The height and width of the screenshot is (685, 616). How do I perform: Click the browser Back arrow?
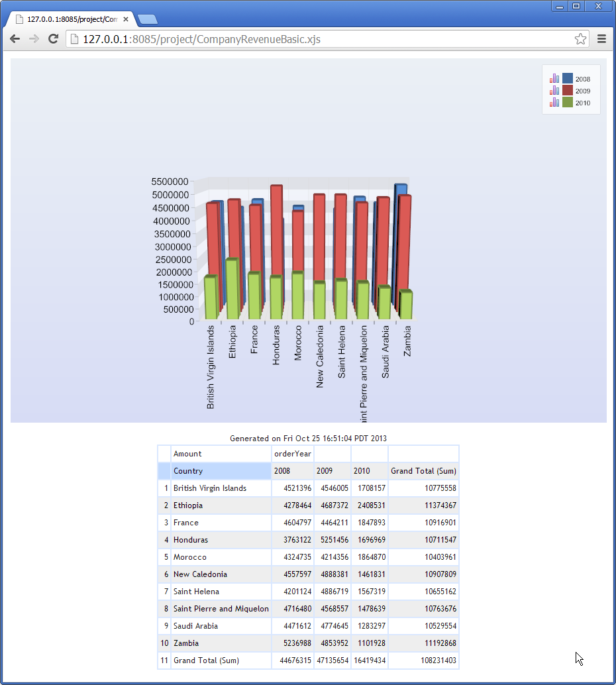[15, 39]
